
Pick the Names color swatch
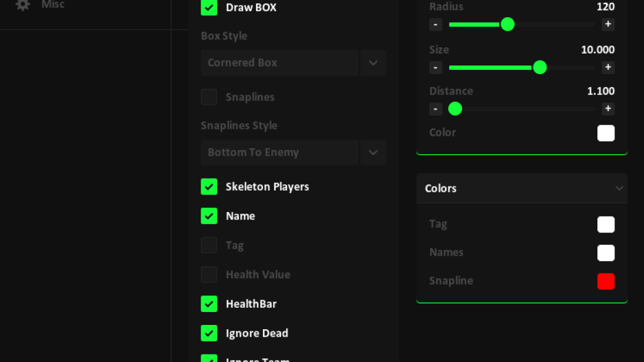pos(606,253)
